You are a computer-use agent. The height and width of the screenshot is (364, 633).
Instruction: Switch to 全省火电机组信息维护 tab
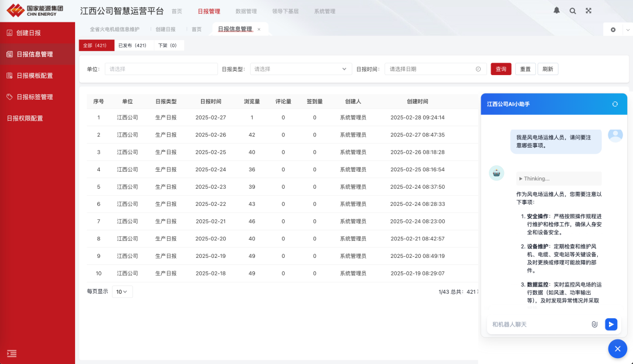[x=115, y=29]
